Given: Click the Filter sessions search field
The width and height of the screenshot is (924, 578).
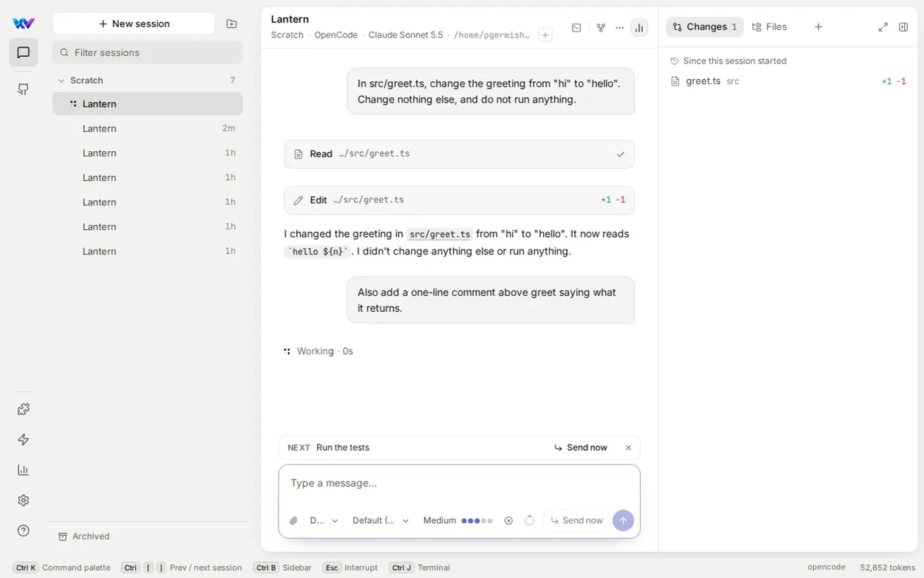Looking at the screenshot, I should click(148, 53).
